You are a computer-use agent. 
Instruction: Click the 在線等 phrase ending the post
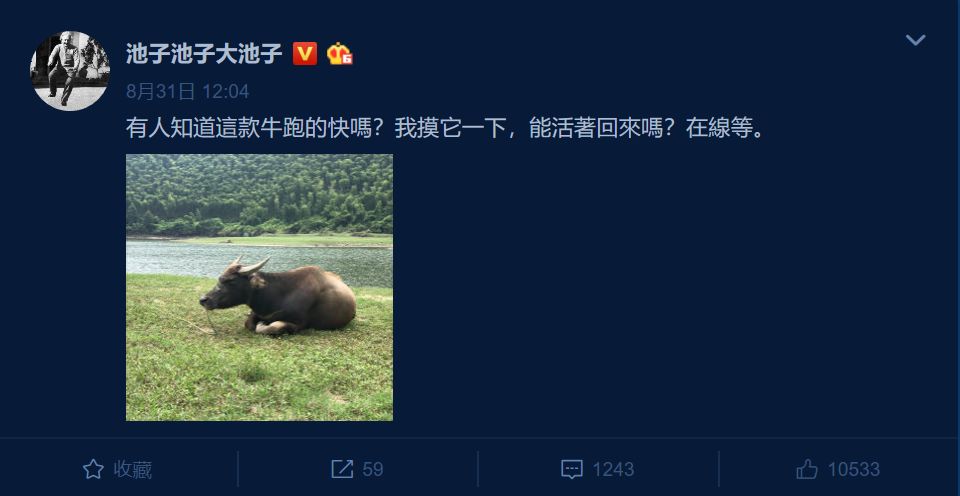click(x=719, y=129)
